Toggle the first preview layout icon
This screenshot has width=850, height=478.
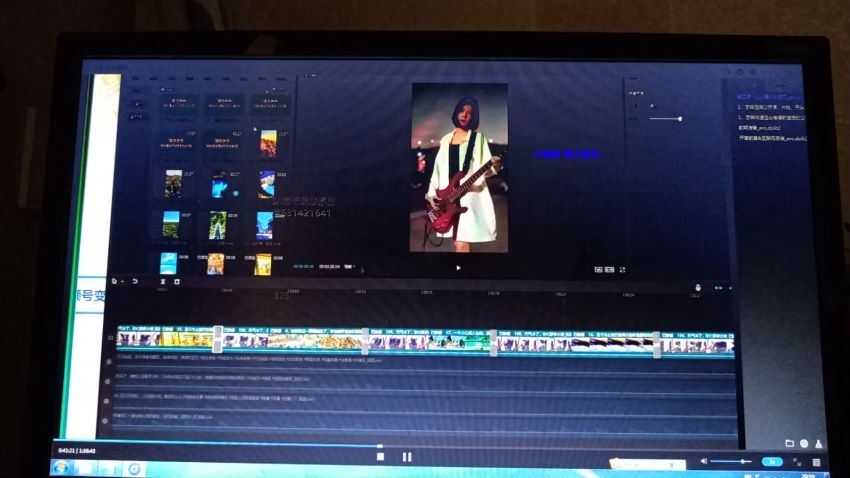click(x=598, y=269)
